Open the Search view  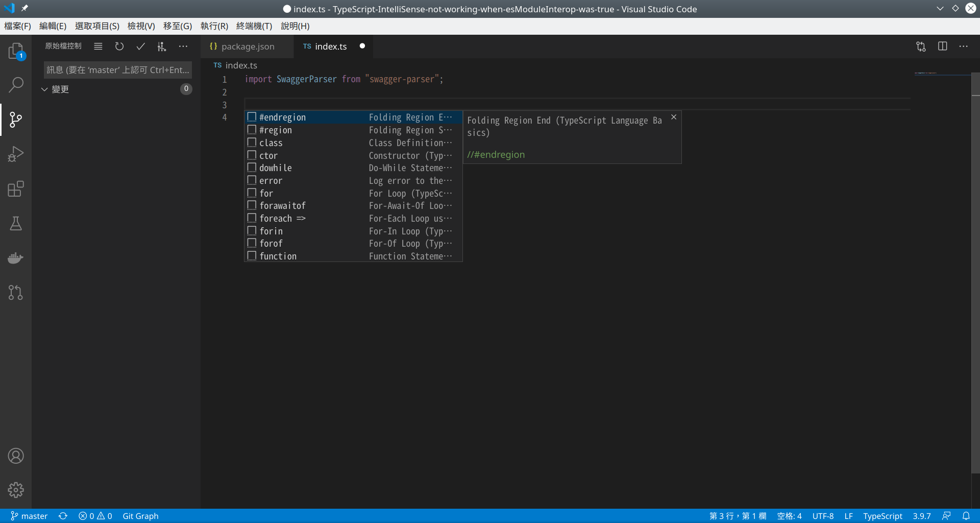pyautogui.click(x=16, y=85)
